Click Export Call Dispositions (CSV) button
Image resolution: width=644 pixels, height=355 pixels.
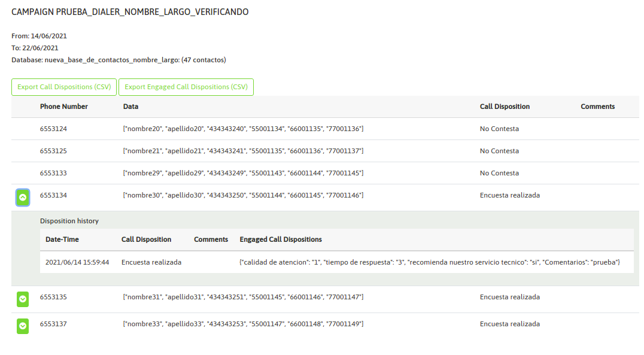[64, 87]
